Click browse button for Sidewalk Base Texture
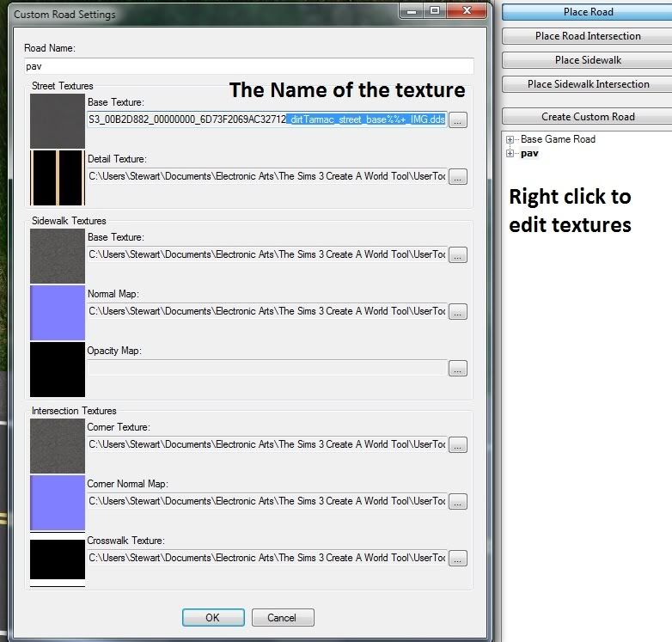Viewport: 672px width, 642px height. [458, 255]
